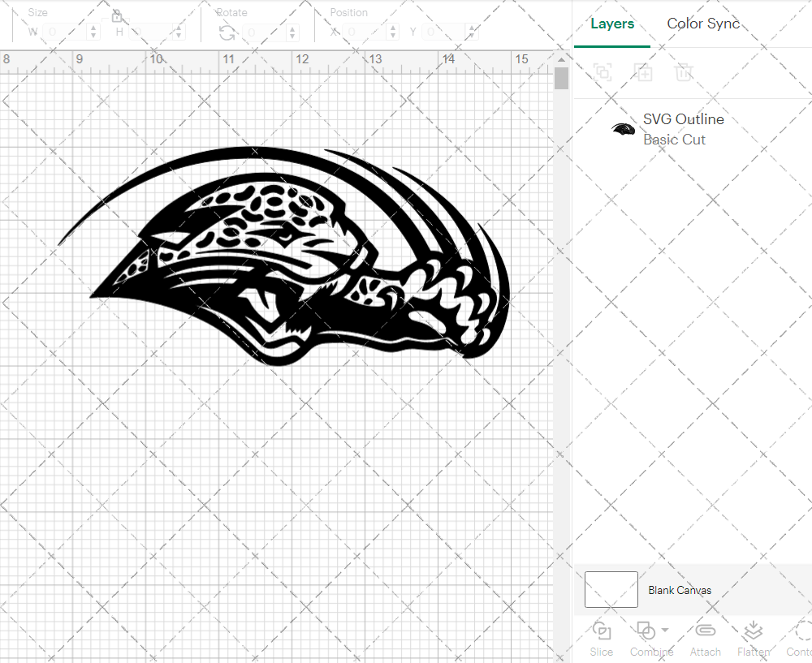
Task: Select the SVG Outline layer
Action: [682, 129]
